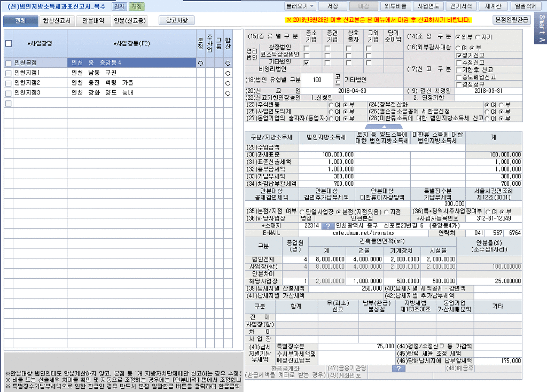
Task: Click the 재계산 button
Action: [493, 6]
